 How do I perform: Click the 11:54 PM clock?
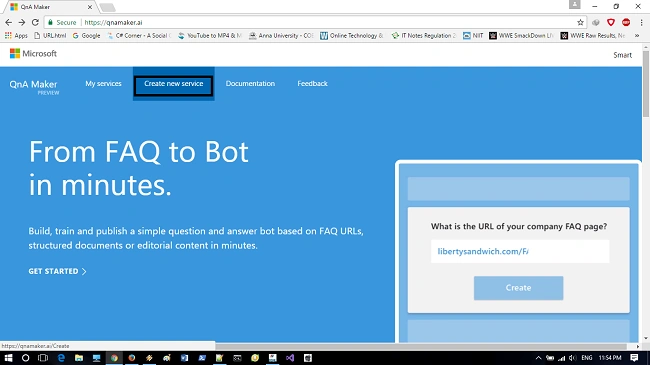point(610,358)
